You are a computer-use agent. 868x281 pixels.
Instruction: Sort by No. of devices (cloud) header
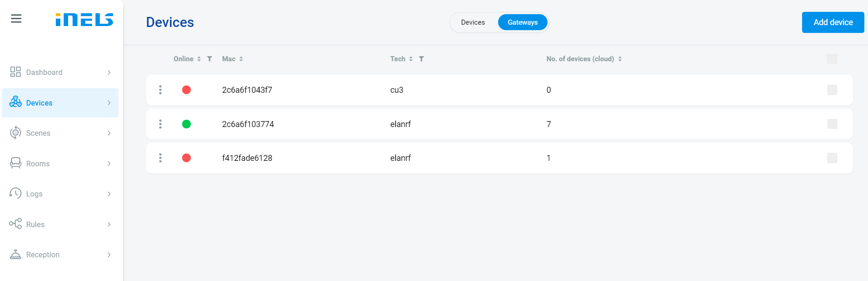(580, 59)
